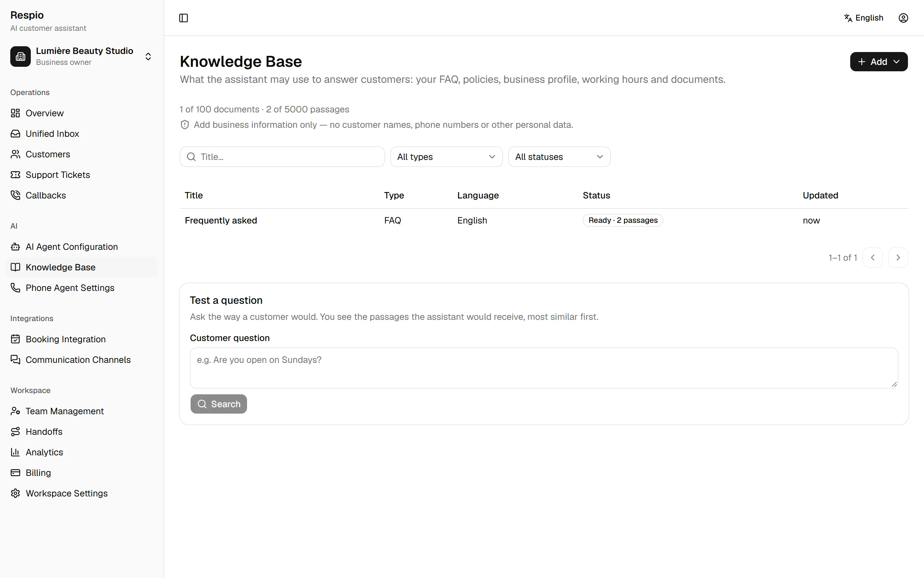Image resolution: width=924 pixels, height=578 pixels.
Task: Click the Booking Integration calendar icon
Action: click(x=15, y=339)
